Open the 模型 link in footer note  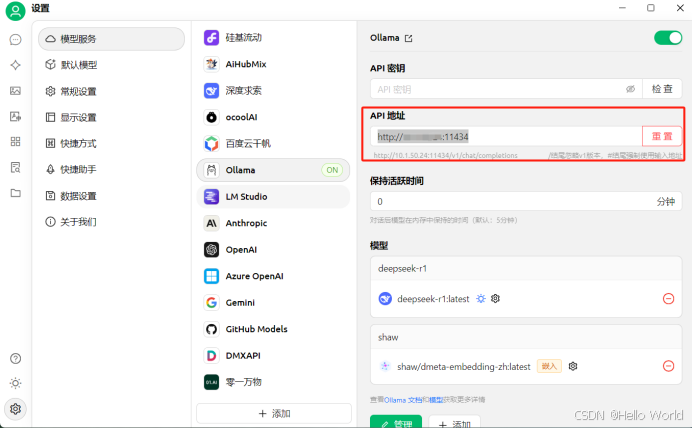click(436, 400)
